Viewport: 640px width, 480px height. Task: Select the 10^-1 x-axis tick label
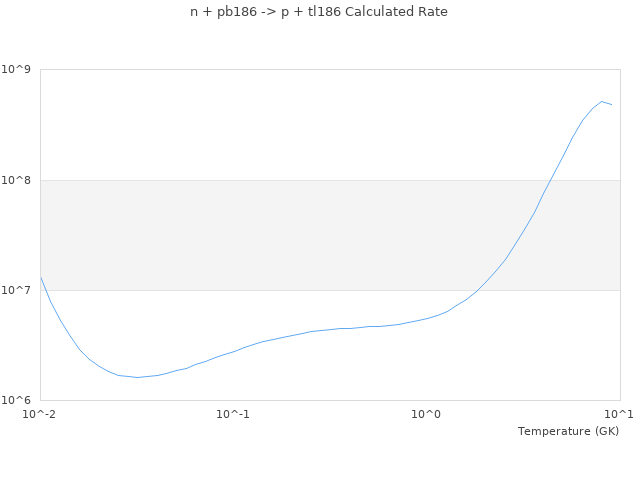(x=233, y=414)
